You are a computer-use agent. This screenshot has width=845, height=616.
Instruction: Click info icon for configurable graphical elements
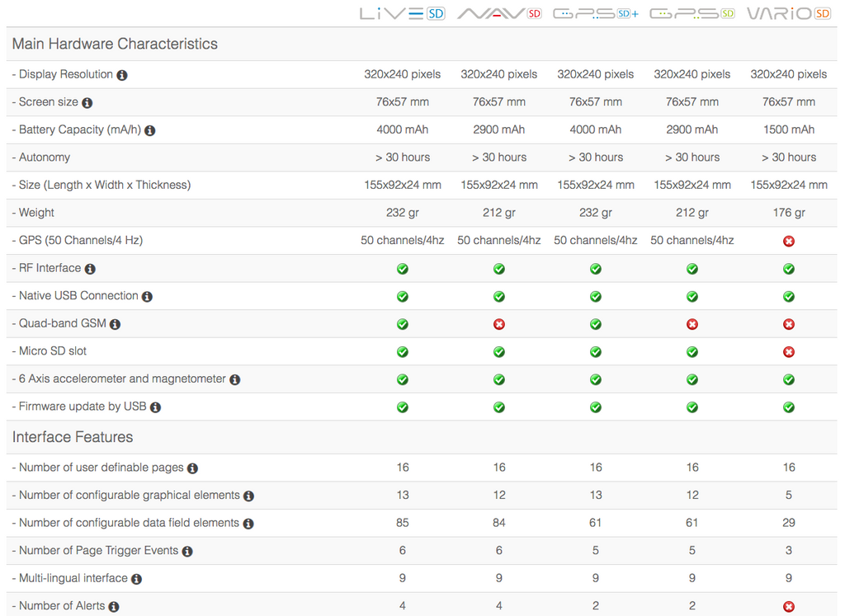[x=248, y=496]
